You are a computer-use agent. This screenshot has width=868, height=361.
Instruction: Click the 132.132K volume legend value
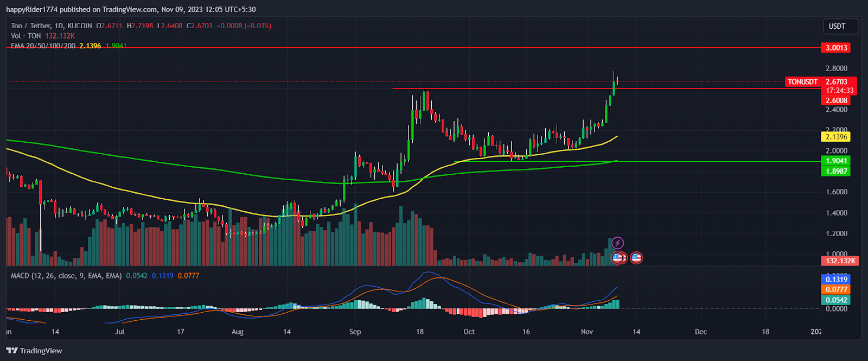click(x=60, y=36)
